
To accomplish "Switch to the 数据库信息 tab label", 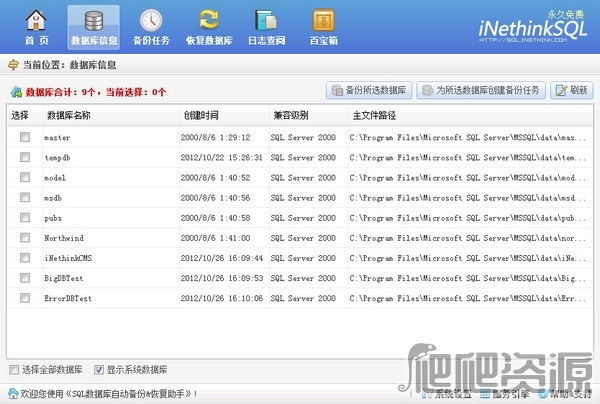I will tap(94, 41).
